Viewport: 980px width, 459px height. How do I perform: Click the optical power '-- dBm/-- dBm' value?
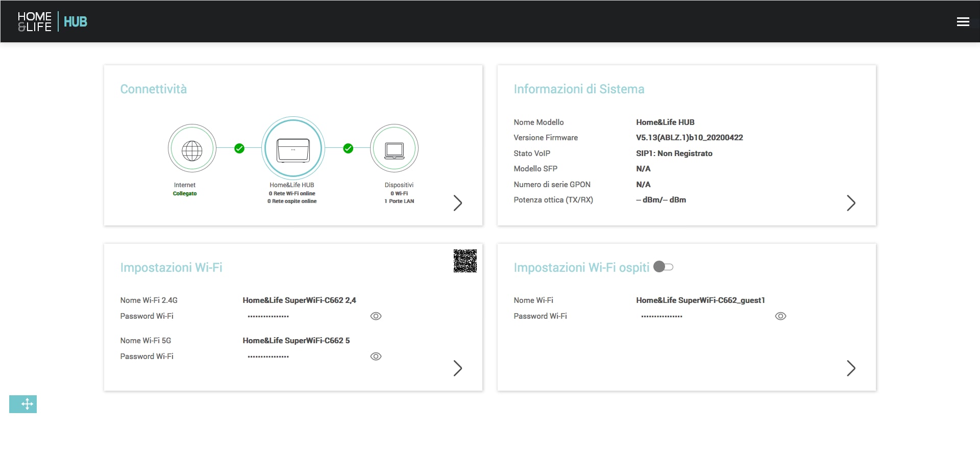coord(661,200)
